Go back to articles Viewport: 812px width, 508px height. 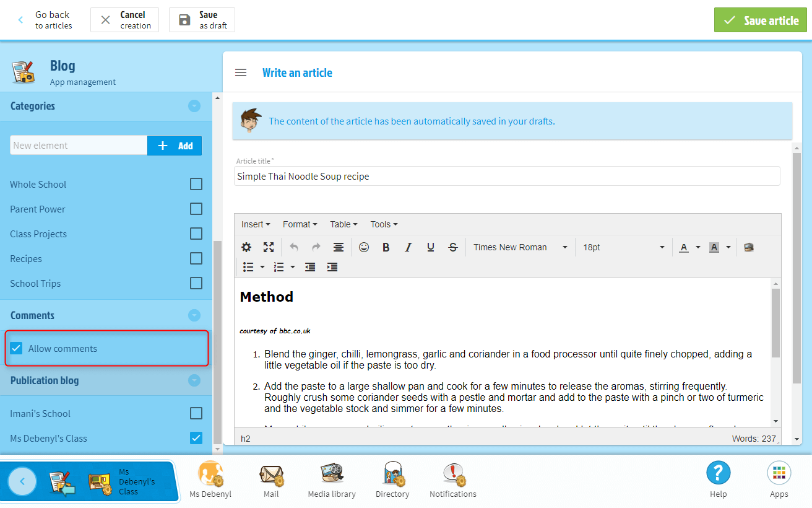(45, 20)
